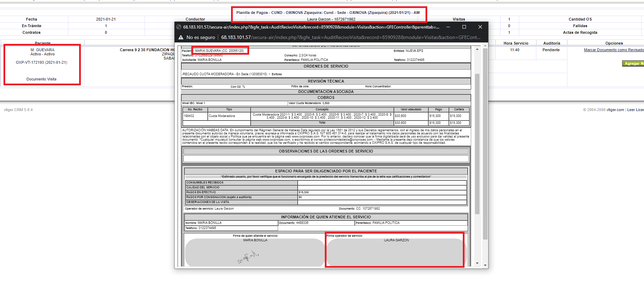Click 'Paciente: MARIA GUEVARA (CC: 20055120)' text
This screenshot has width=644, height=281.
(213, 51)
